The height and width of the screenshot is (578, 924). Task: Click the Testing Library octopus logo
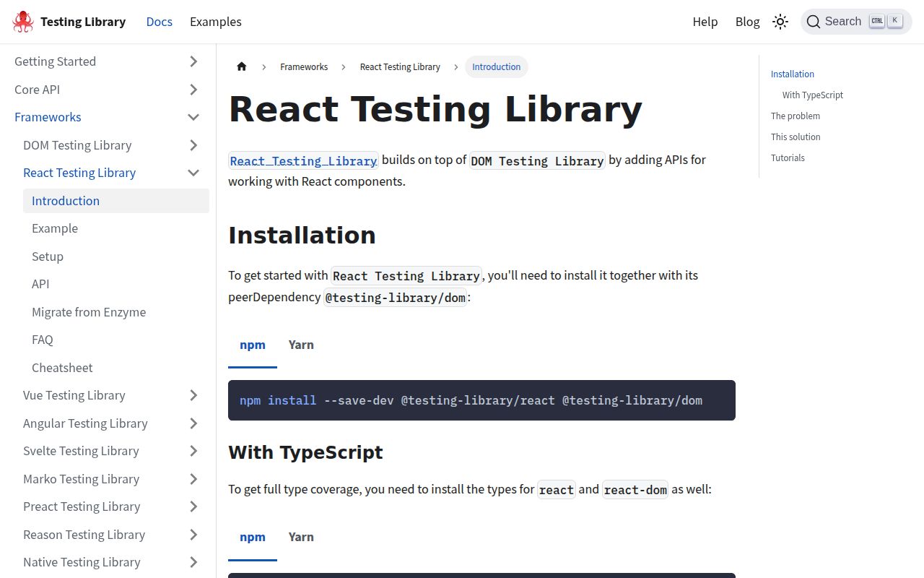point(23,22)
